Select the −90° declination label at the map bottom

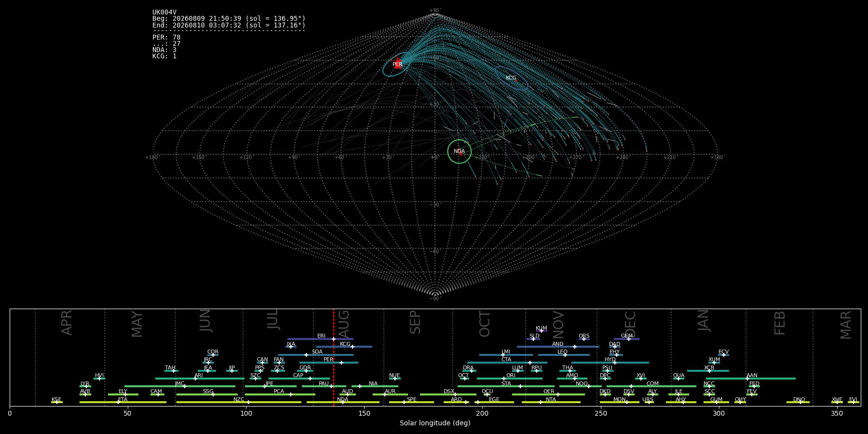pyautogui.click(x=435, y=298)
